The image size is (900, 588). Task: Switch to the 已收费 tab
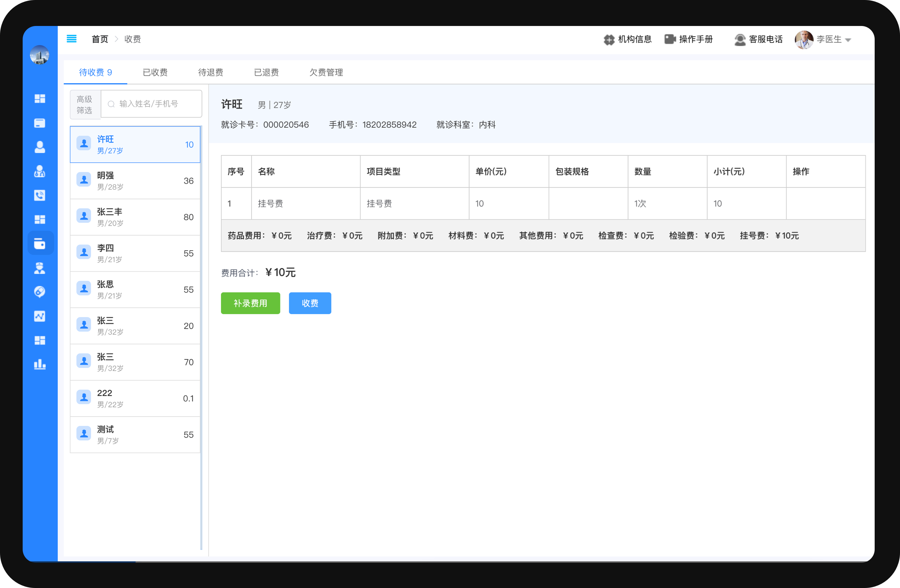[155, 72]
